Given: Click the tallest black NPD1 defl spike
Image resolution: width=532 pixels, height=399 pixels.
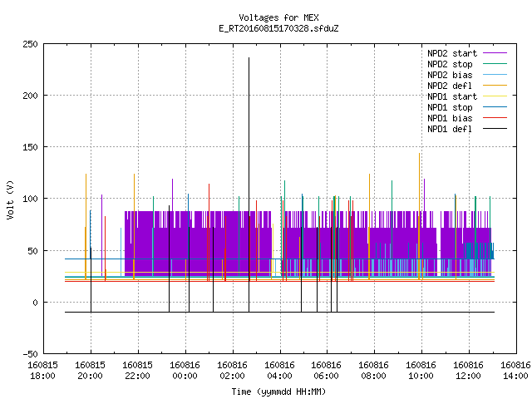Looking at the screenshot, I should pyautogui.click(x=249, y=185).
